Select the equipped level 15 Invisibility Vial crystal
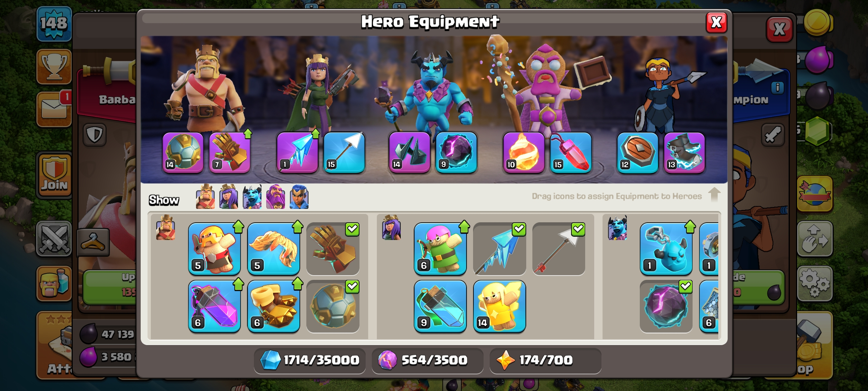 [570, 152]
